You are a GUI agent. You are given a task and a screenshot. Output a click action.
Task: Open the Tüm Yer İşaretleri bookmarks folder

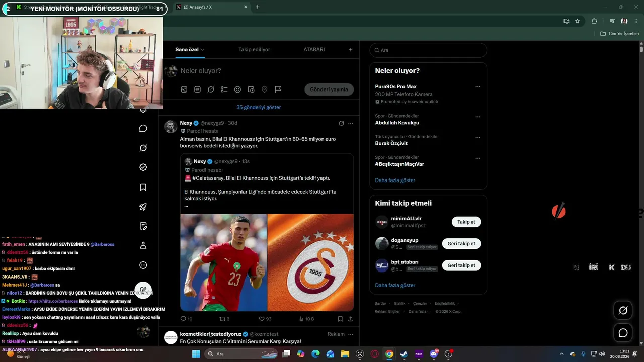[x=619, y=34]
